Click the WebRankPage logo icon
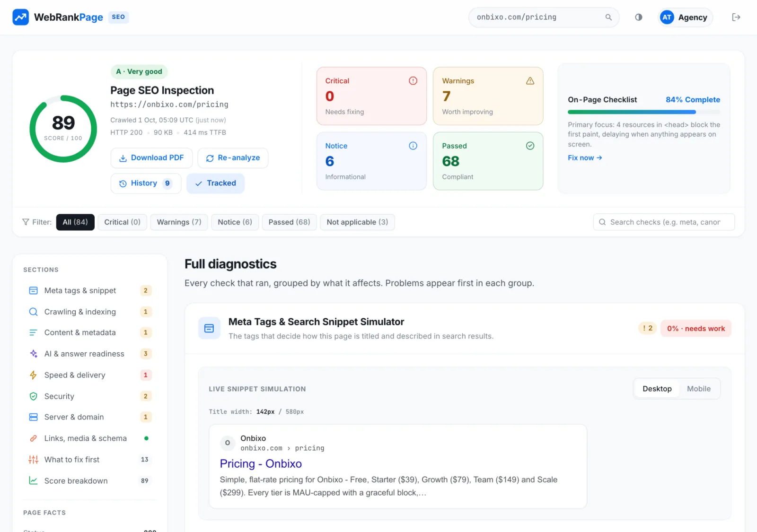Screen dimensions: 757x532 (20, 17)
